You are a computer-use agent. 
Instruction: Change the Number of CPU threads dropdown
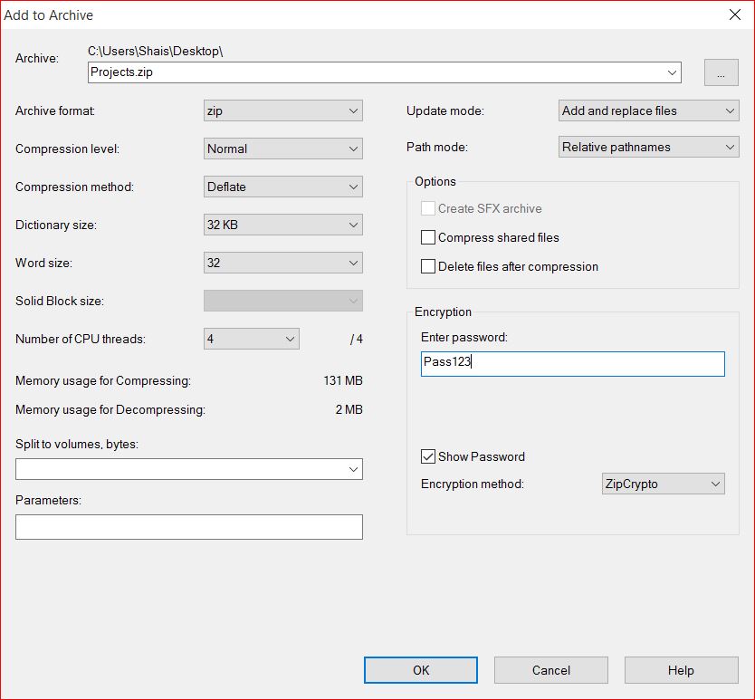[x=252, y=339]
